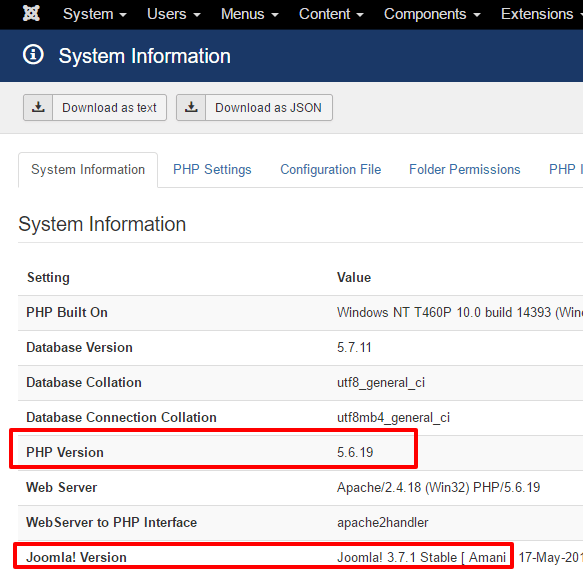The width and height of the screenshot is (583, 569).
Task: Click the Setting column header
Action: [48, 277]
